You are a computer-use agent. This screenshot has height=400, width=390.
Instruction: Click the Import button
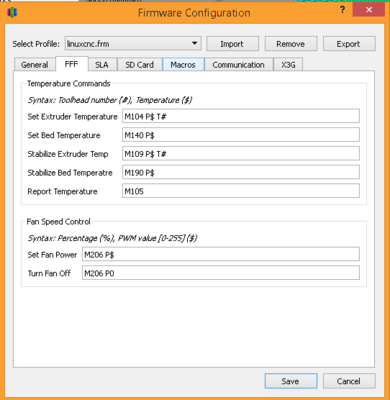[232, 44]
